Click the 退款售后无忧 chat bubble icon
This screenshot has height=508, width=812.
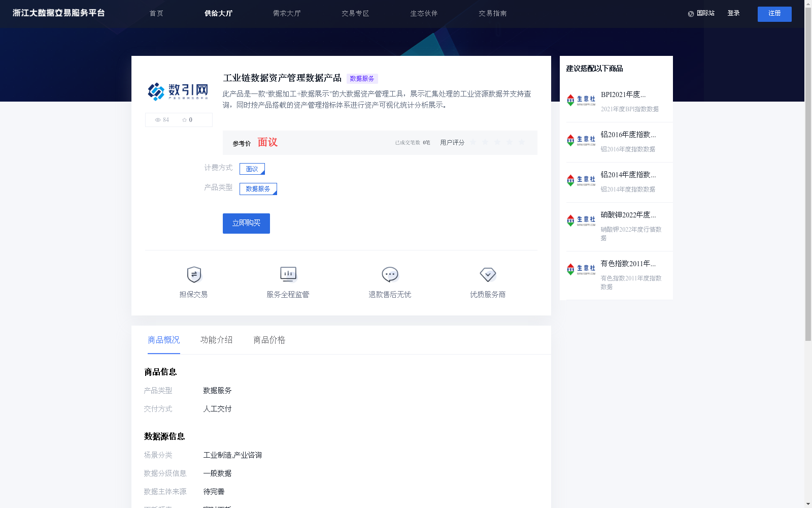[390, 274]
